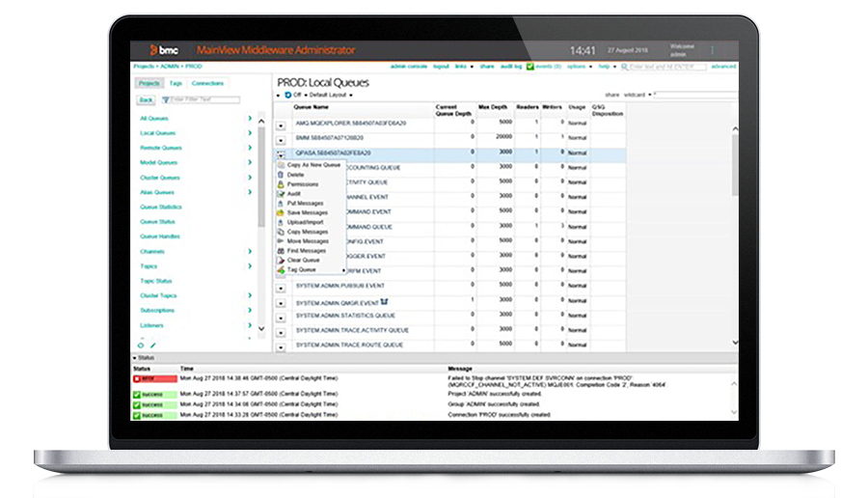Switch to the Connections tab
This screenshot has height=498, width=868.
coord(207,84)
